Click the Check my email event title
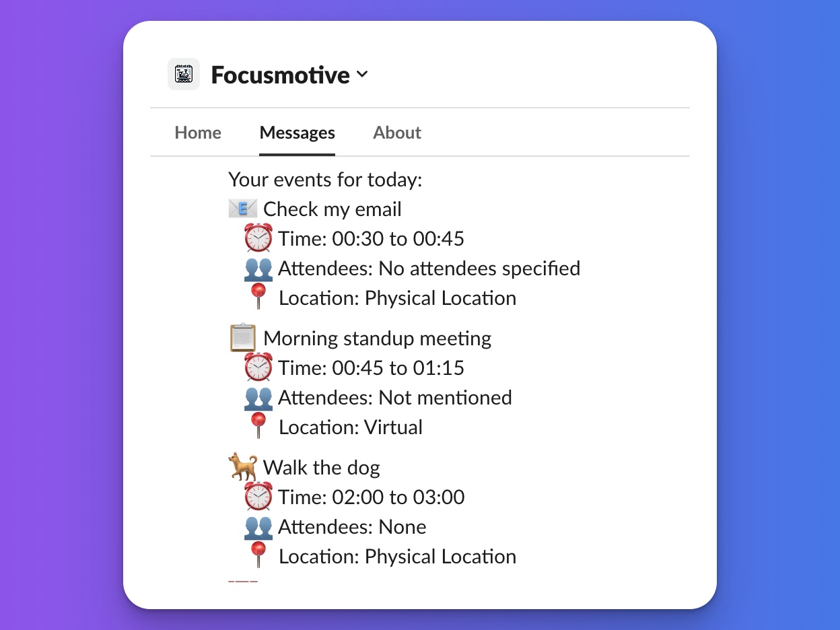 [x=332, y=209]
